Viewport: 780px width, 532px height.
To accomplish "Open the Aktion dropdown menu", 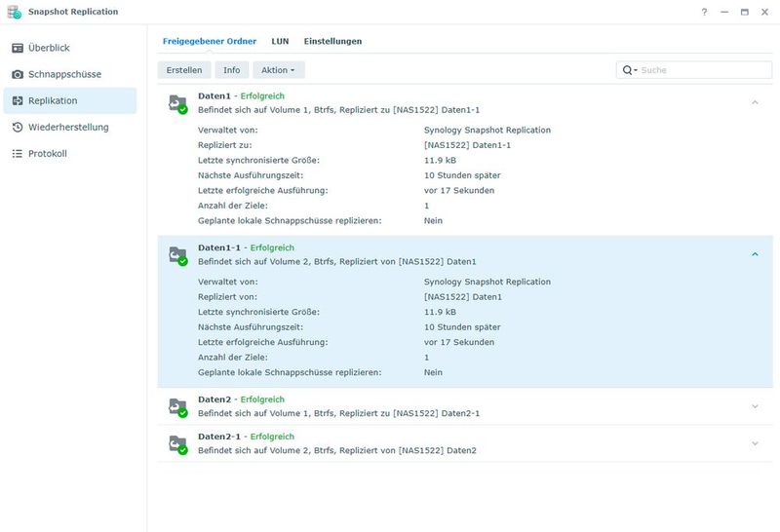I will [x=279, y=70].
